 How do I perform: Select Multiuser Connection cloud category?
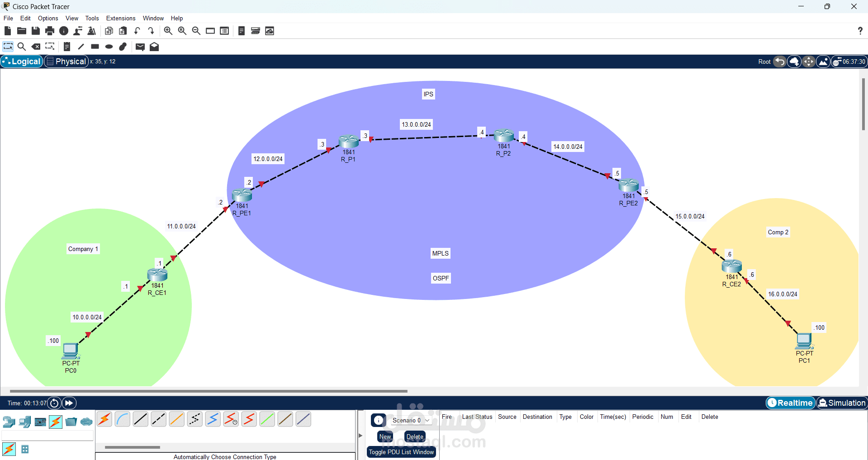tap(86, 422)
